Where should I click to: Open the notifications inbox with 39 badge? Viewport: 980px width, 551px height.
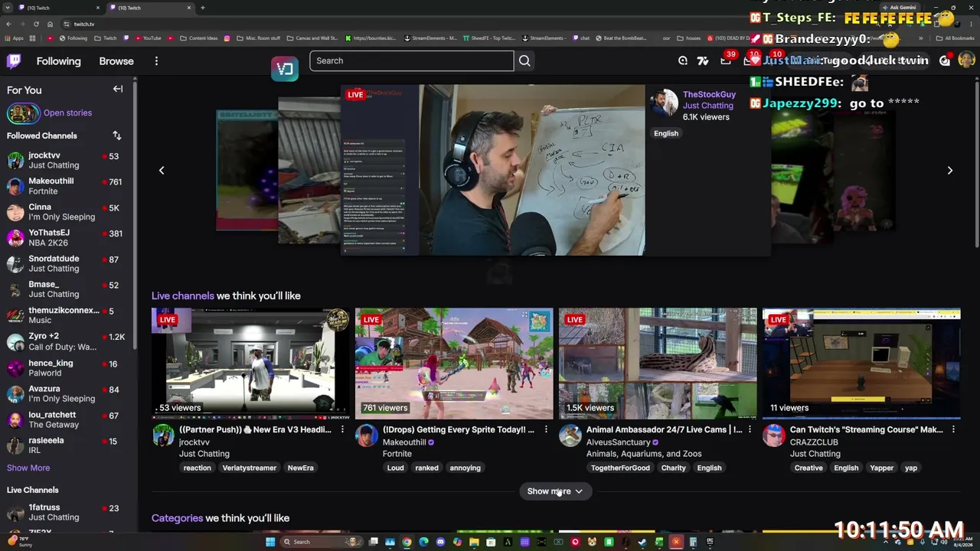[x=726, y=60]
